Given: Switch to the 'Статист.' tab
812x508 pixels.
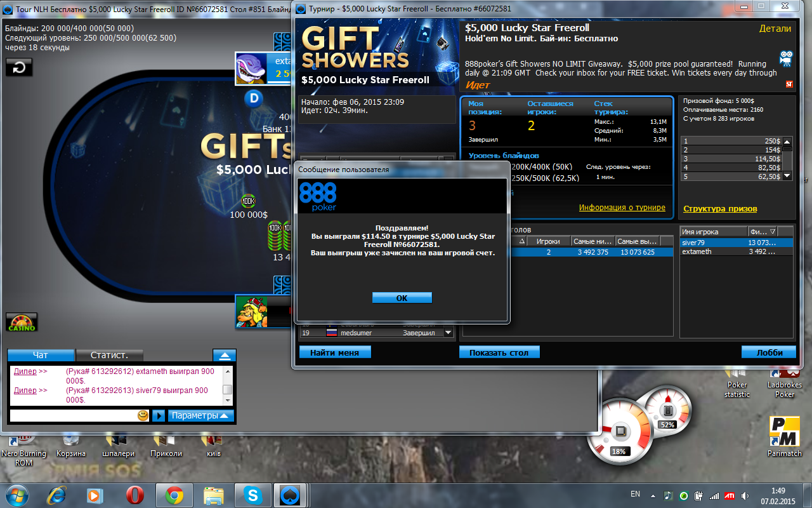Looking at the screenshot, I should (x=110, y=355).
